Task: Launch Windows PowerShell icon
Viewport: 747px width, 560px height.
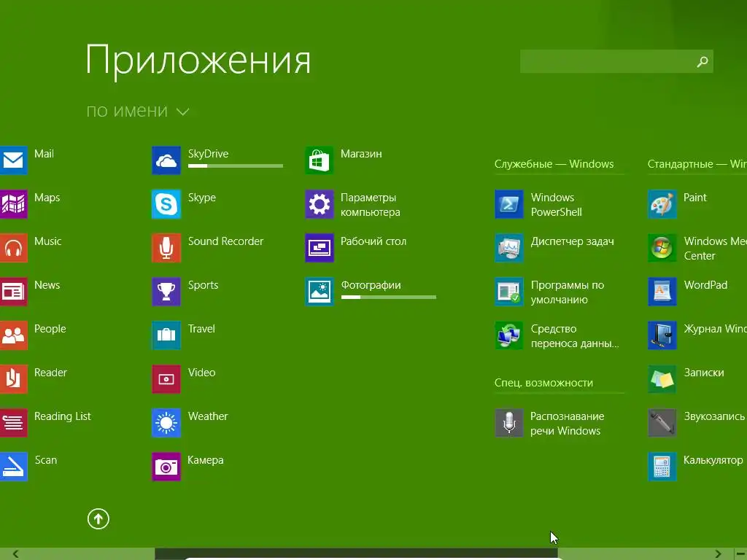Action: [509, 204]
